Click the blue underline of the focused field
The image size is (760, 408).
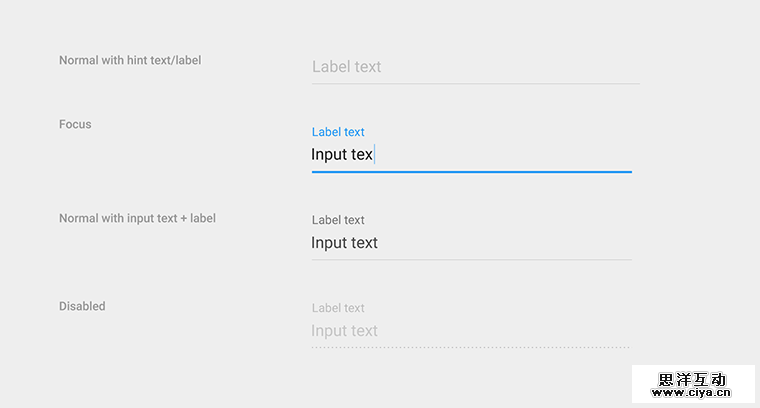471,171
